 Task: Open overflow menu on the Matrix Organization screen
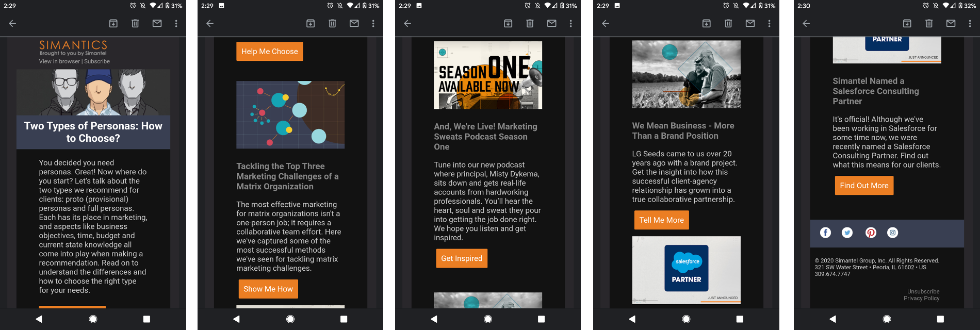[x=373, y=23]
